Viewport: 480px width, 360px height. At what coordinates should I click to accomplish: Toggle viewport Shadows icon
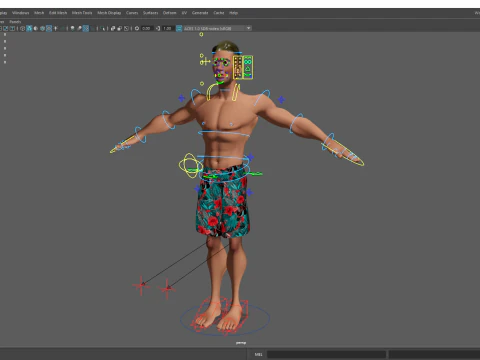point(62,28)
